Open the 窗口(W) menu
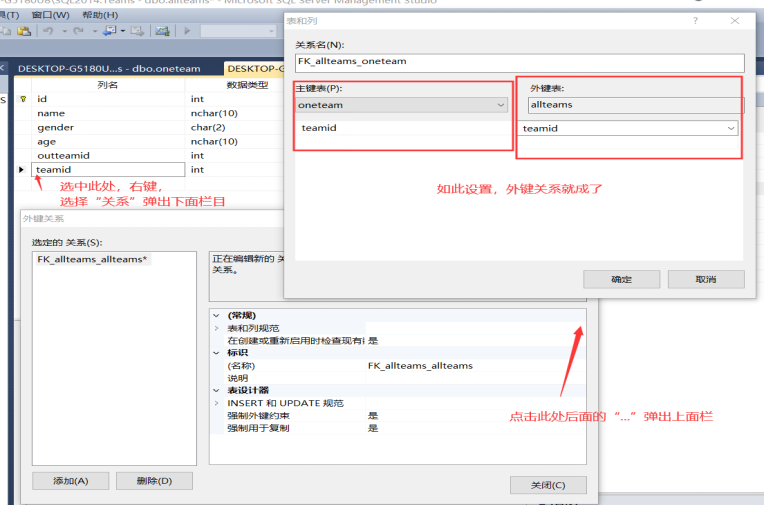The height and width of the screenshot is (505, 765). click(x=50, y=15)
